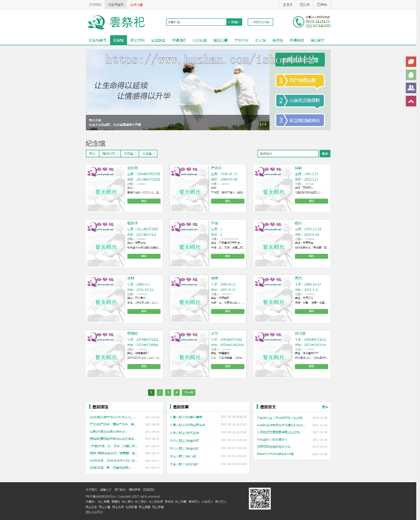Click the QR code in the footer
This screenshot has height=520, width=420.
259,499
